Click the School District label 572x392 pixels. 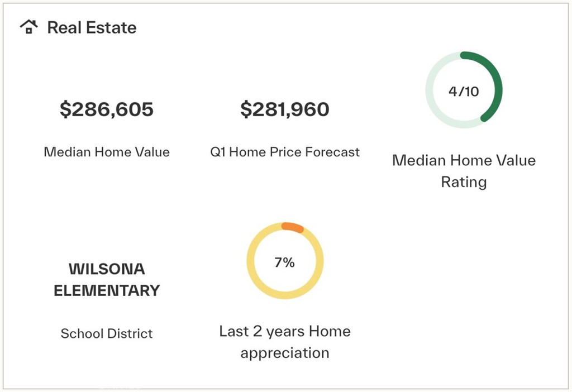(x=107, y=333)
